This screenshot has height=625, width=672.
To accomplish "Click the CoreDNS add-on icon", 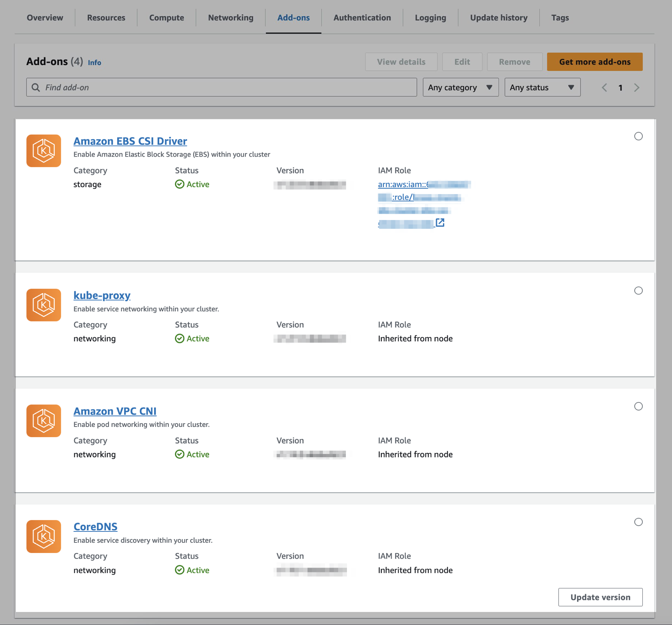I will point(44,536).
